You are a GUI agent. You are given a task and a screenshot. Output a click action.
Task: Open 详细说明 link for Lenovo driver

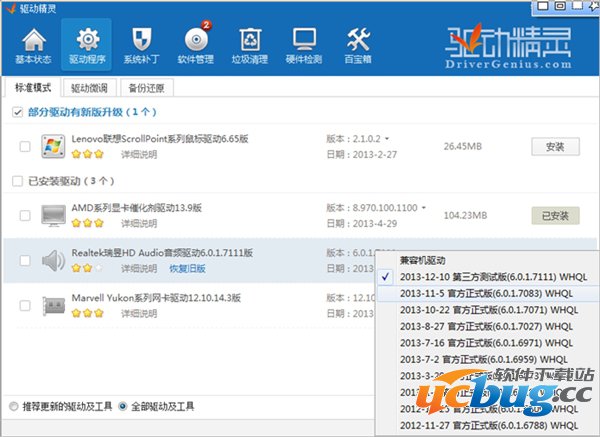[x=139, y=155]
